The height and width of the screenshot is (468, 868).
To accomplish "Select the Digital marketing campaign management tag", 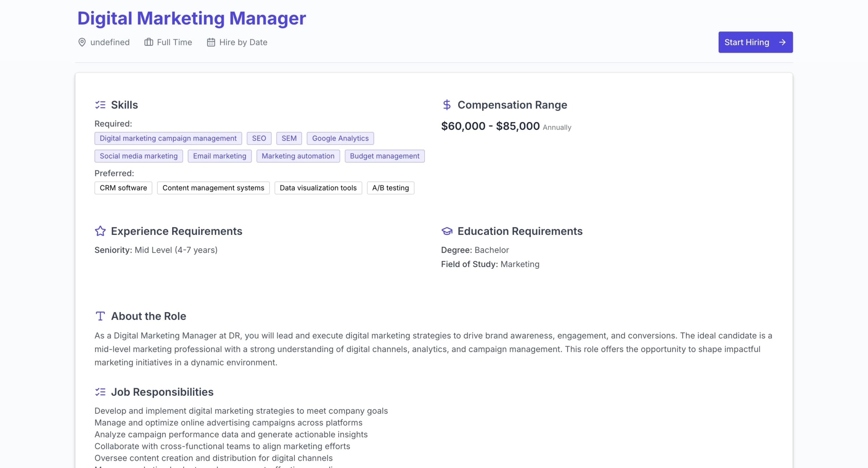I will tap(168, 138).
